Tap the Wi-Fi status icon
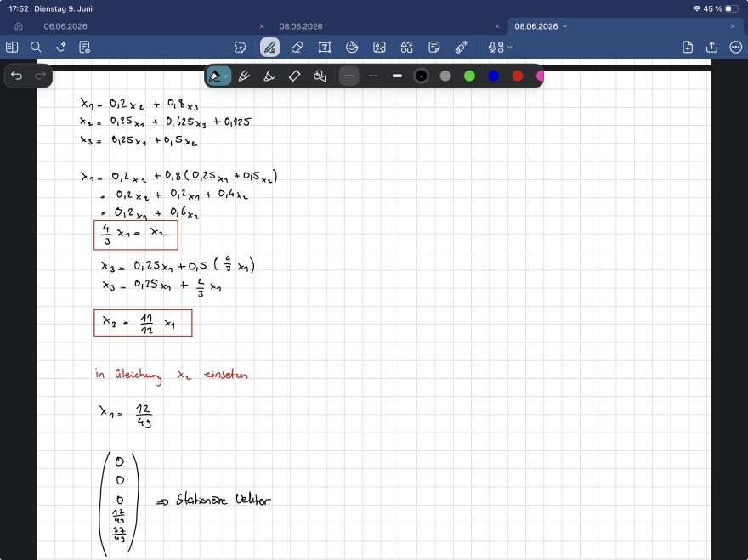Screen dimensions: 748x560 696,8
